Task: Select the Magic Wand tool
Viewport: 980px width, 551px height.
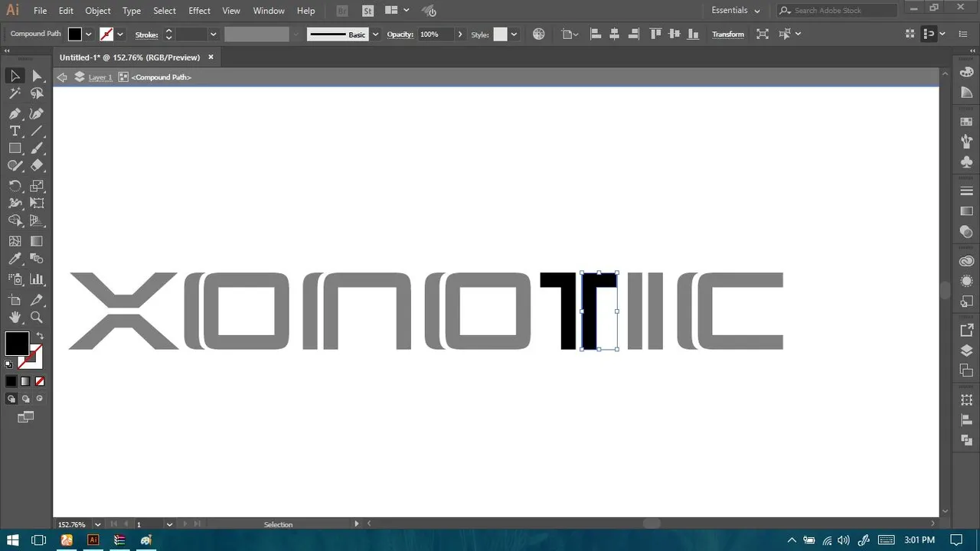Action: click(x=15, y=93)
